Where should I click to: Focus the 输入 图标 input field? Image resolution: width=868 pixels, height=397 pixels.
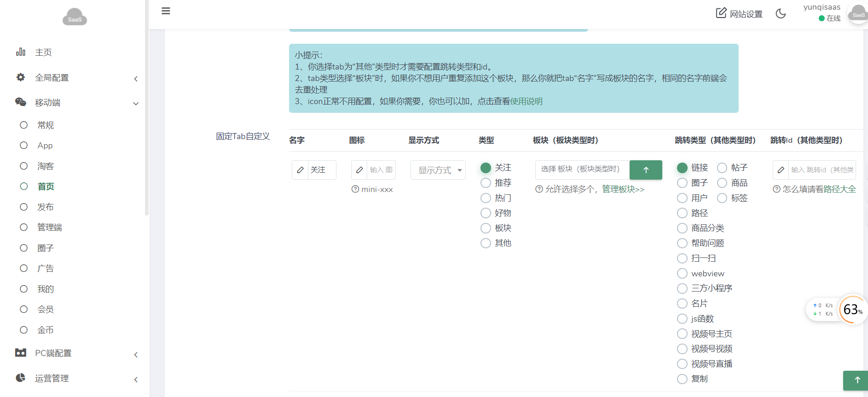tap(382, 170)
